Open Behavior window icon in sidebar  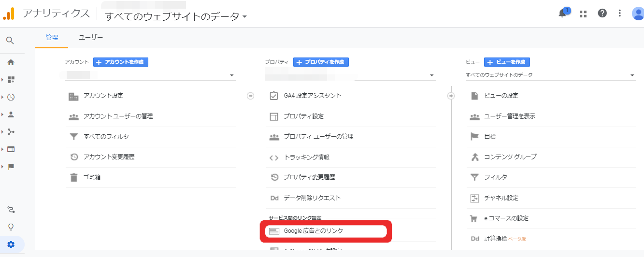coord(11,149)
